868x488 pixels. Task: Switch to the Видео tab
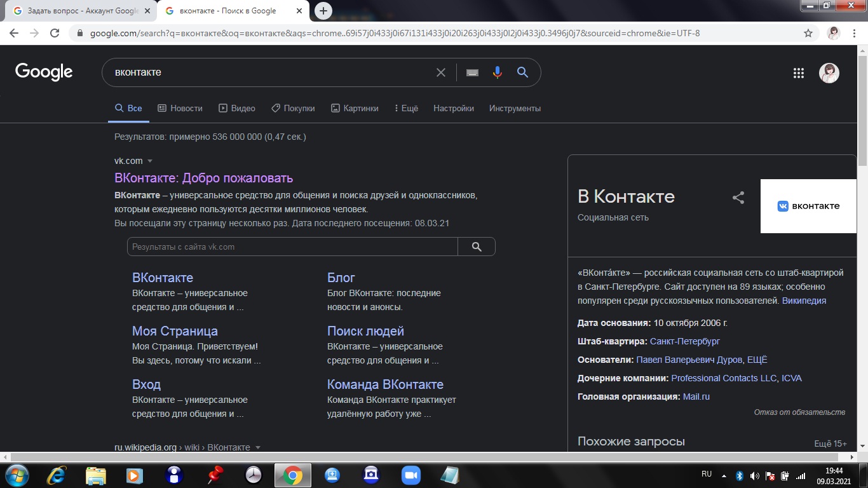click(236, 108)
